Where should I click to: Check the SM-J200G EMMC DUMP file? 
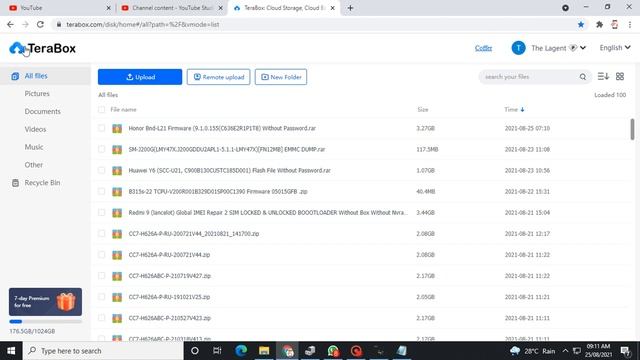click(x=101, y=149)
